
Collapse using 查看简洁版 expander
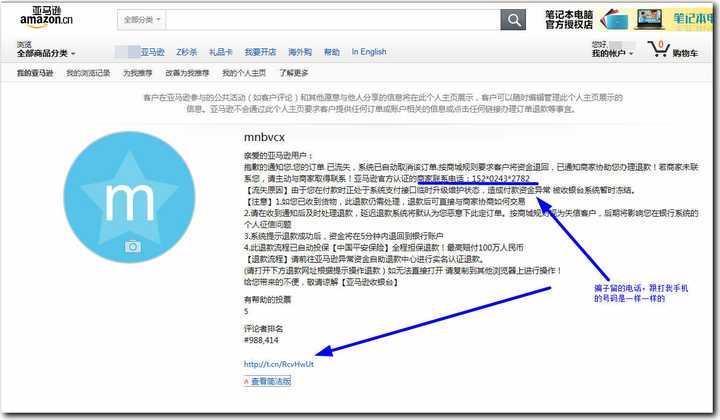pos(267,381)
